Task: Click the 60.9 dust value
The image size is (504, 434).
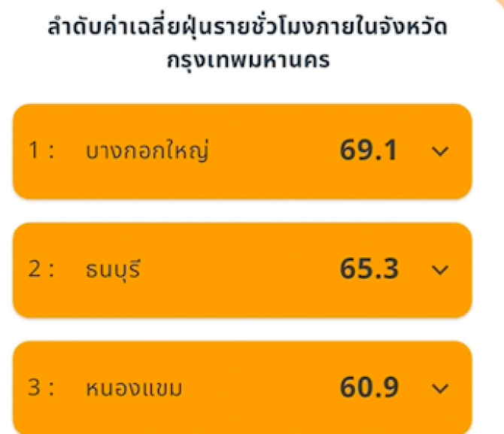Action: [368, 388]
